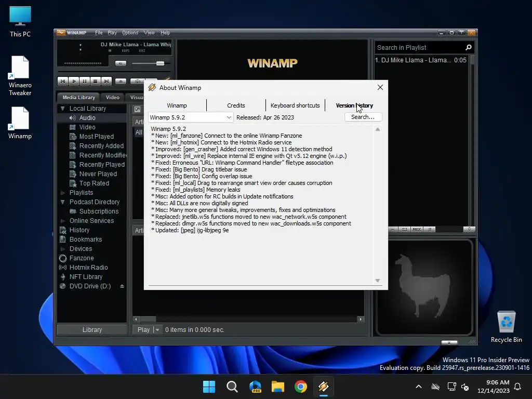Close the About Winamp dialog

coord(380,87)
